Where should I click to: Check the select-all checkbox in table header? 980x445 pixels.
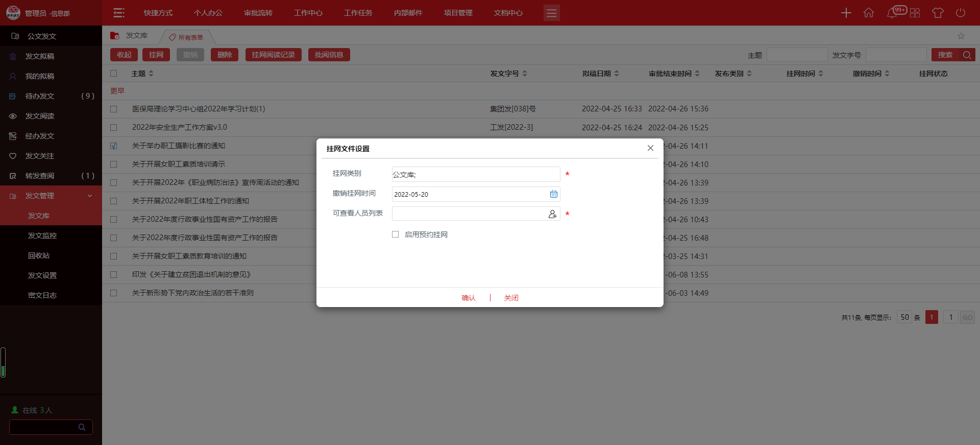pyautogui.click(x=114, y=74)
